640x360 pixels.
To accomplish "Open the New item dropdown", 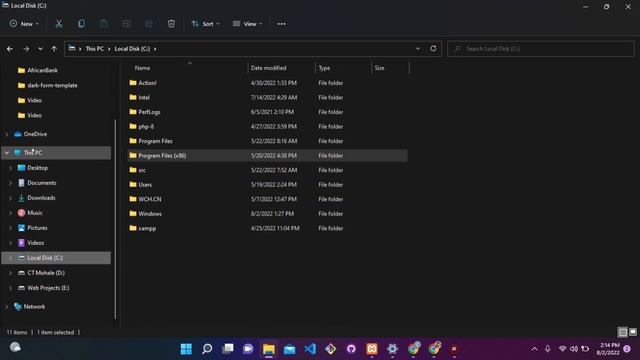I will (24, 24).
